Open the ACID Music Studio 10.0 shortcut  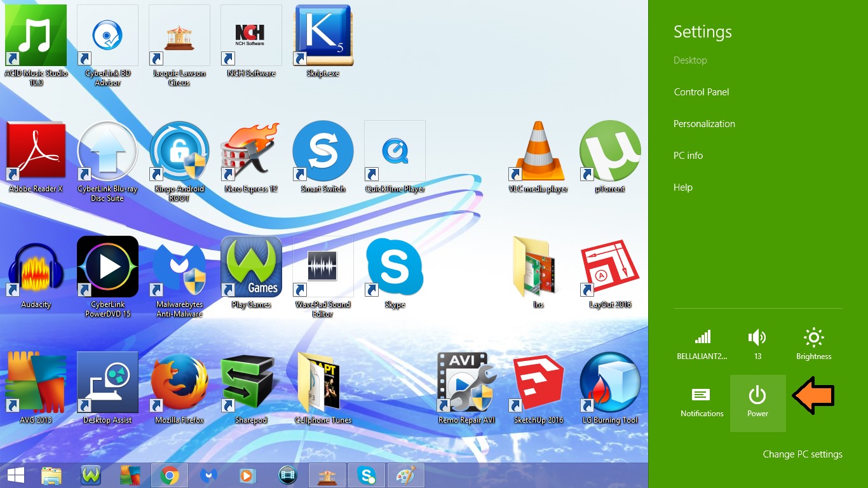tap(36, 45)
